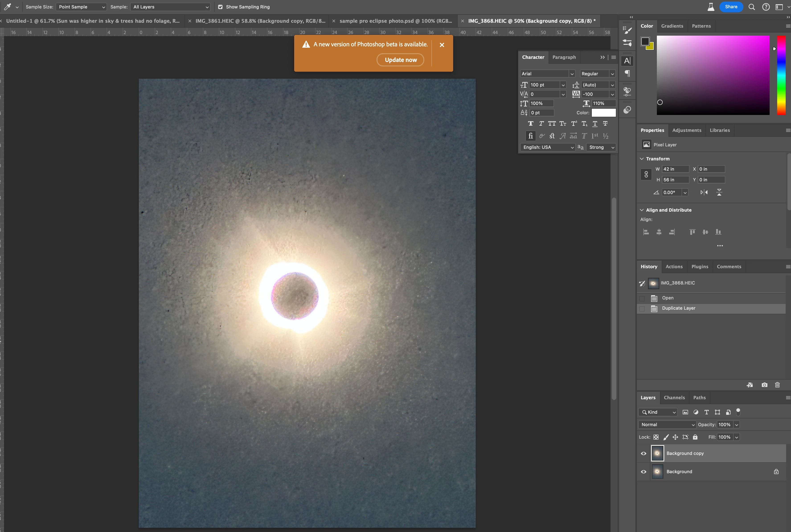Viewport: 791px width, 532px height.
Task: Delete current history state with trash icon
Action: 777,385
